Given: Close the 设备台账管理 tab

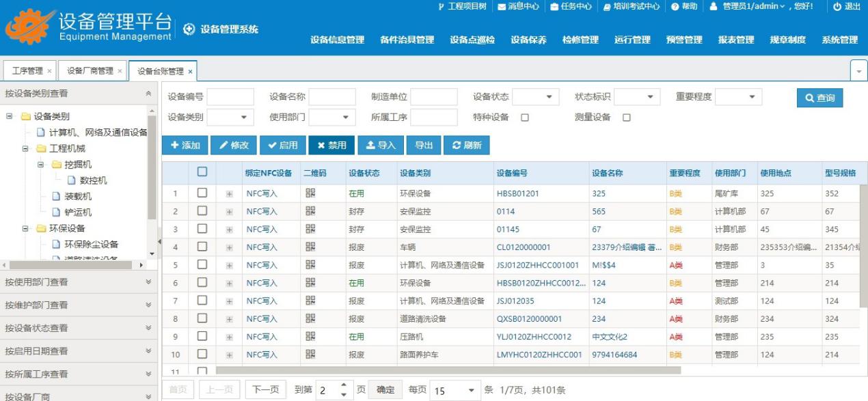Looking at the screenshot, I should (190, 71).
